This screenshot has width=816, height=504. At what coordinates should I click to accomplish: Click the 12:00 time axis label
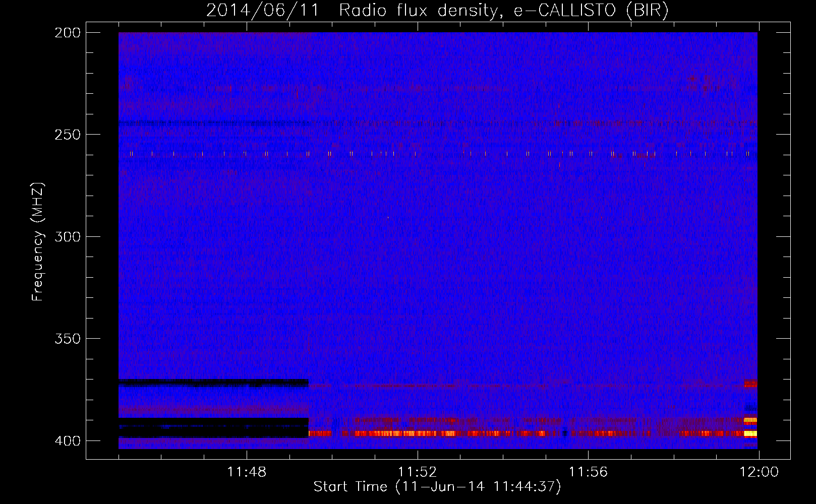point(759,472)
